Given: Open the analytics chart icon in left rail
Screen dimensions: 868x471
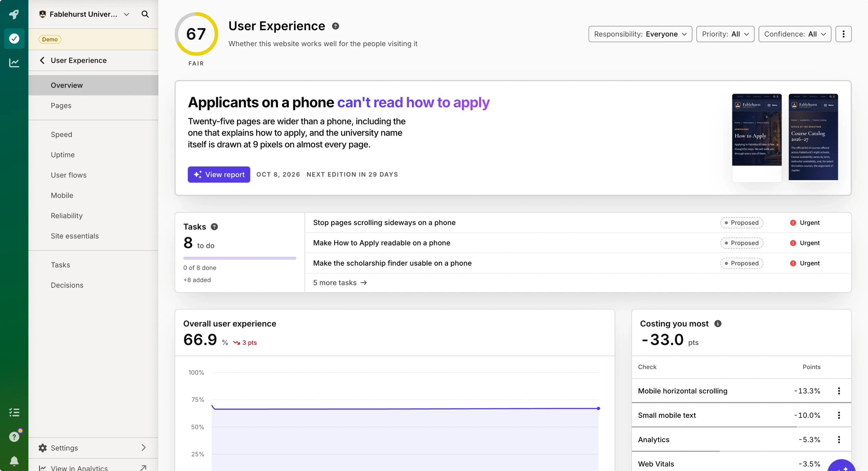Looking at the screenshot, I should click(x=14, y=63).
